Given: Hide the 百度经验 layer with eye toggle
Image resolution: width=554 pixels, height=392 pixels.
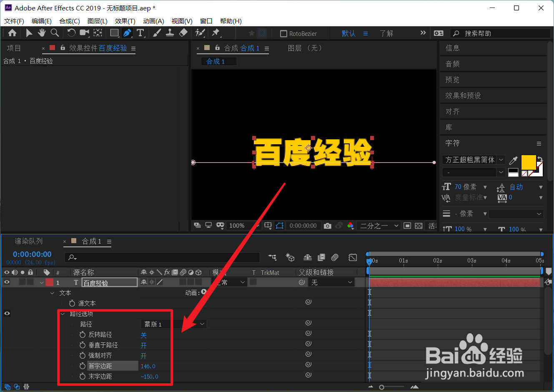Looking at the screenshot, I should point(7,282).
